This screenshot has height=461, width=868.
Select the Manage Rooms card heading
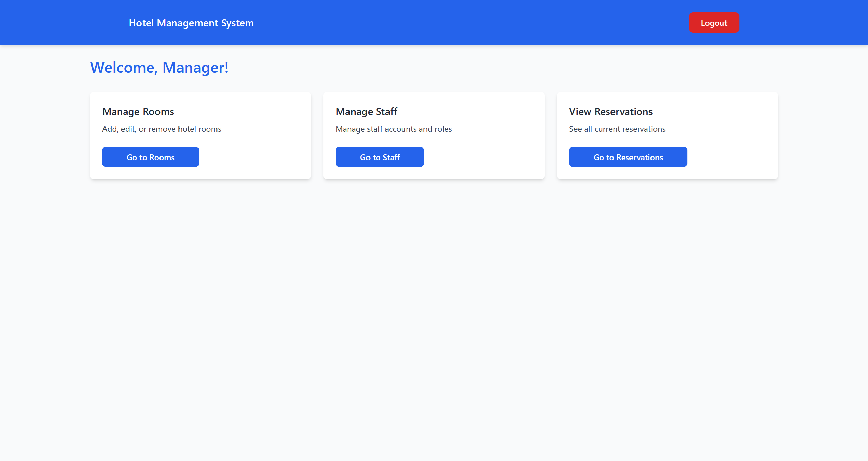pyautogui.click(x=138, y=112)
